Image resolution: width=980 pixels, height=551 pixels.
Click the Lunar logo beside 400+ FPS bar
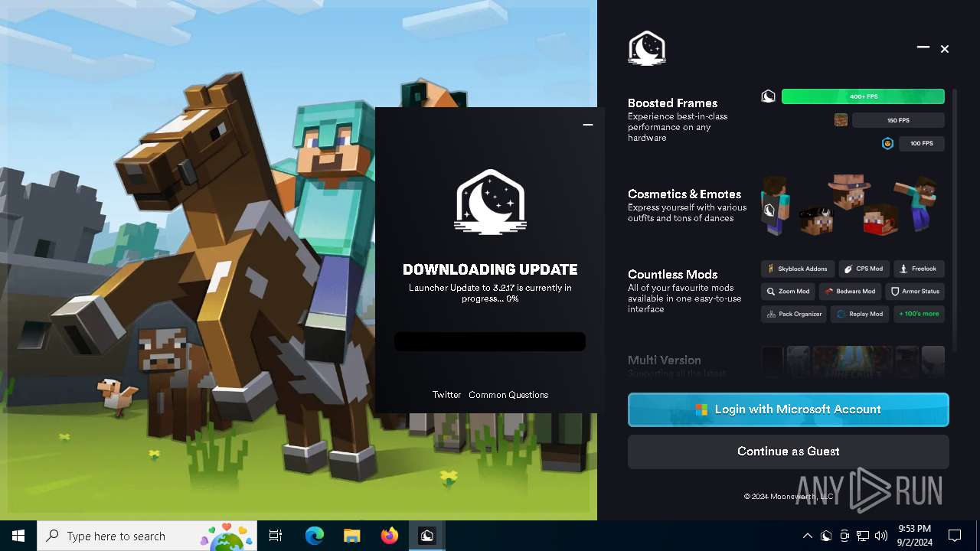coord(768,96)
